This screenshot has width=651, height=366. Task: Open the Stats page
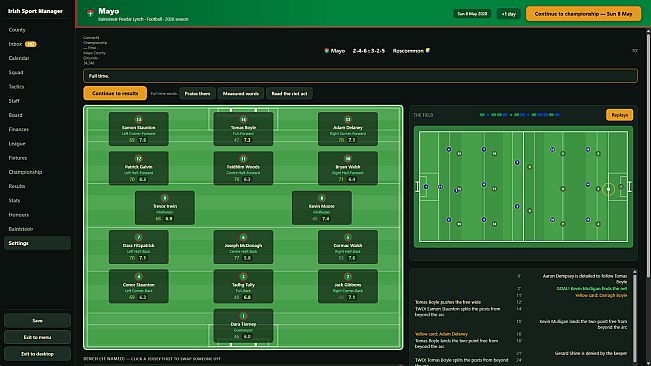37,200
